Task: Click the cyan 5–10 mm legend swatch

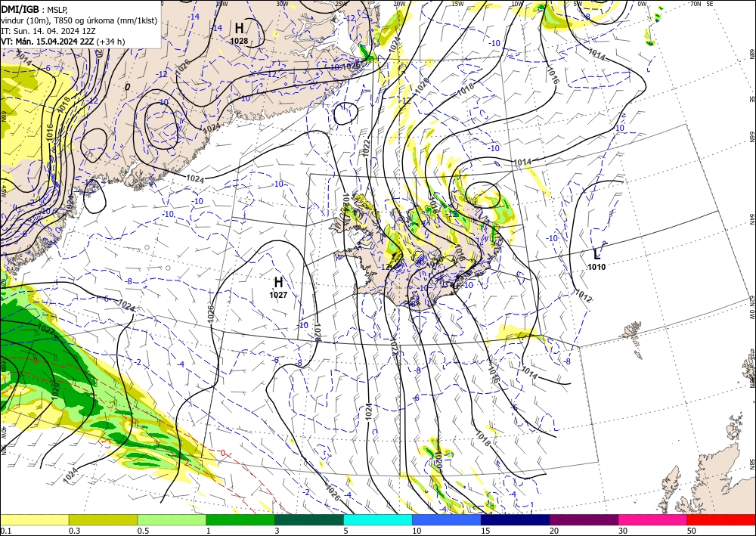Action: 378,519
